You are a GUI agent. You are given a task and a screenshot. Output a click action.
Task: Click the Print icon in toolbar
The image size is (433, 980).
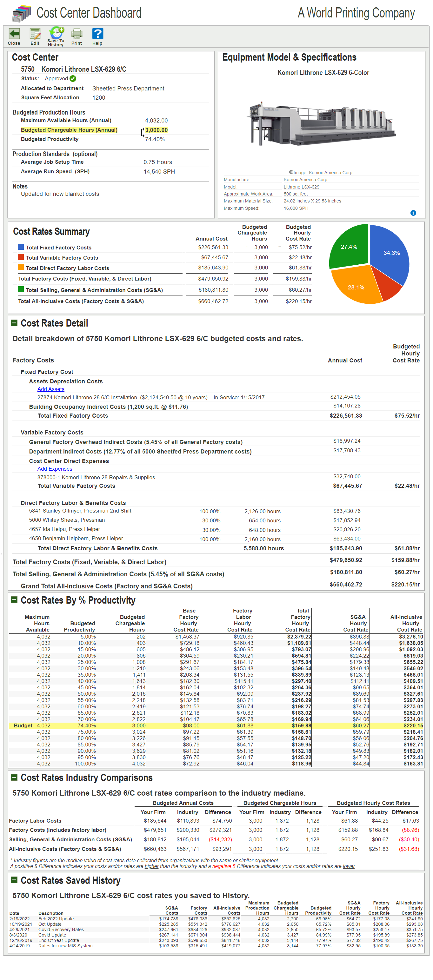pos(77,34)
